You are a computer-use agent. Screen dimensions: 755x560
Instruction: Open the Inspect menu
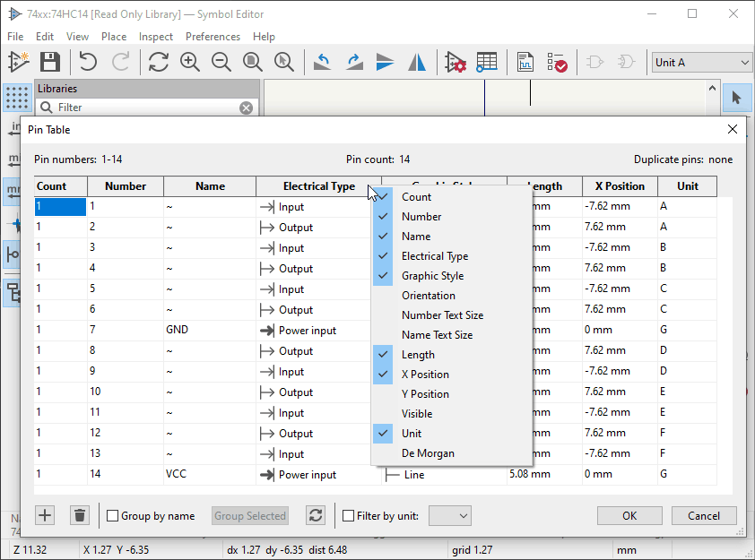point(156,37)
